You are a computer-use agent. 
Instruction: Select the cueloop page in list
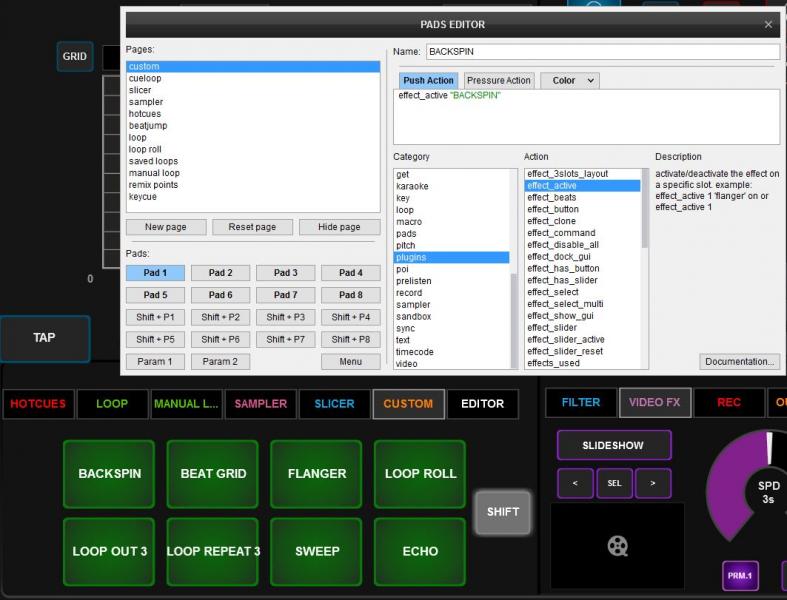coord(253,78)
